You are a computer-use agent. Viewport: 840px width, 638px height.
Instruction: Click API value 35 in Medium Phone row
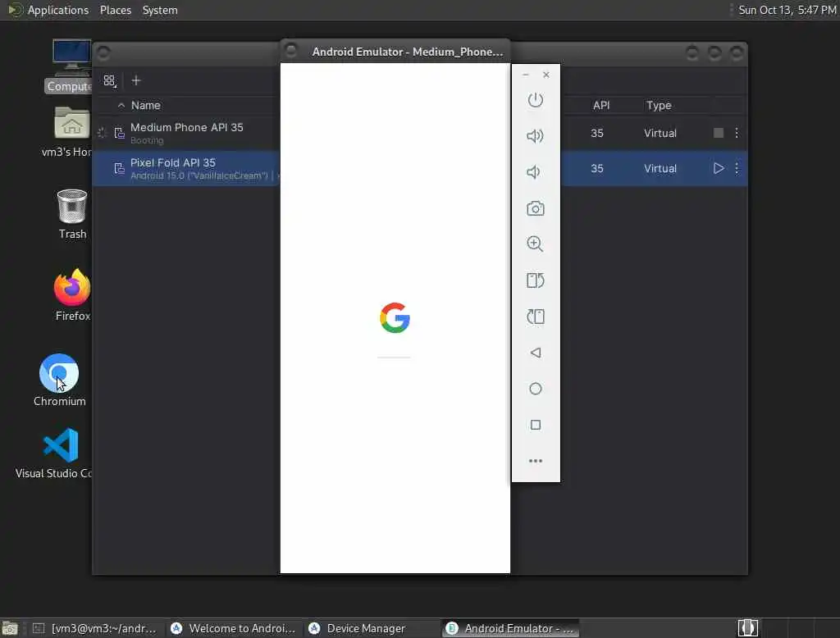coord(597,133)
